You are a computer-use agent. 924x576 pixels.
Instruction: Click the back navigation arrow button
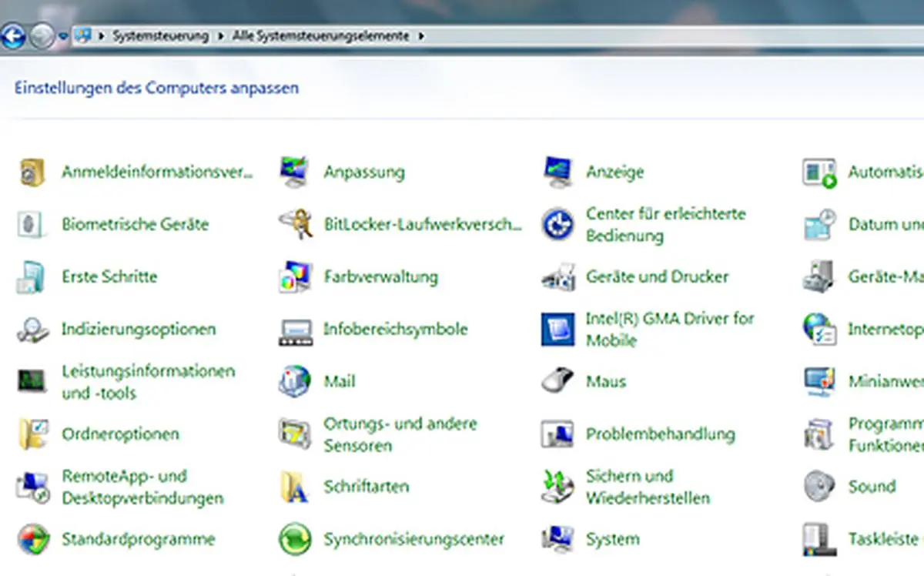point(12,35)
